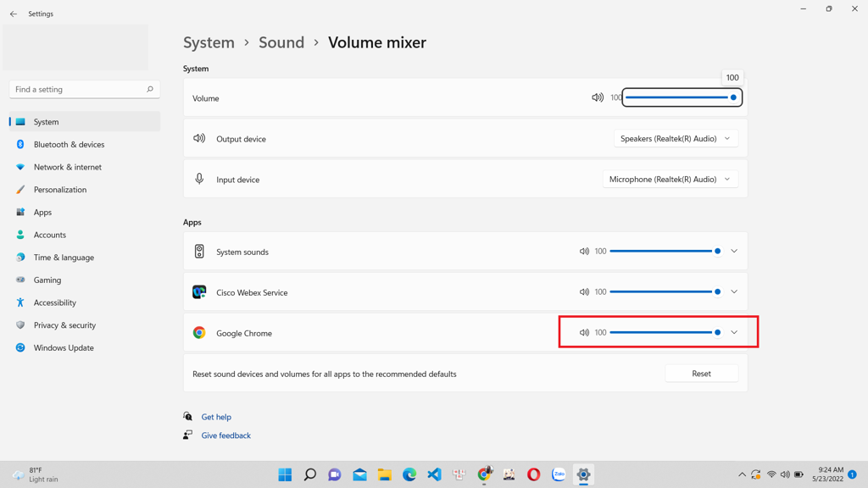Screen dimensions: 868x488
Task: Open Opera browser from the taskbar
Action: [534, 474]
